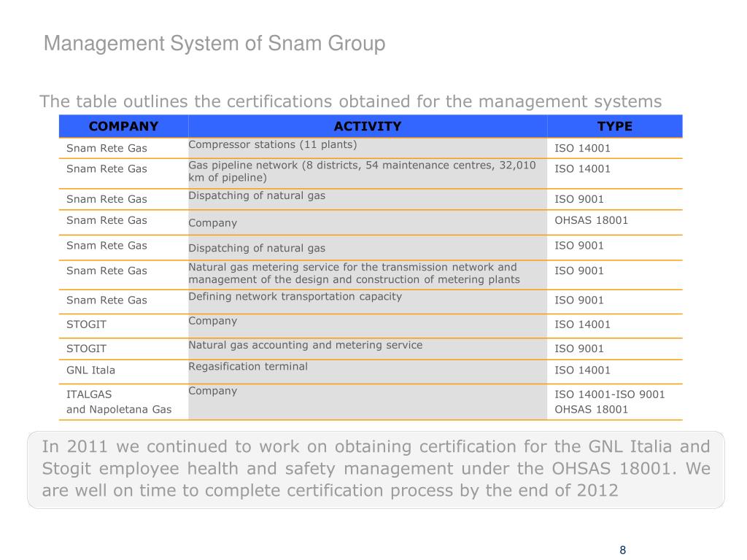This screenshot has width=747, height=560.
Task: Click the 'GNL Itala' company cell
Action: pos(90,370)
